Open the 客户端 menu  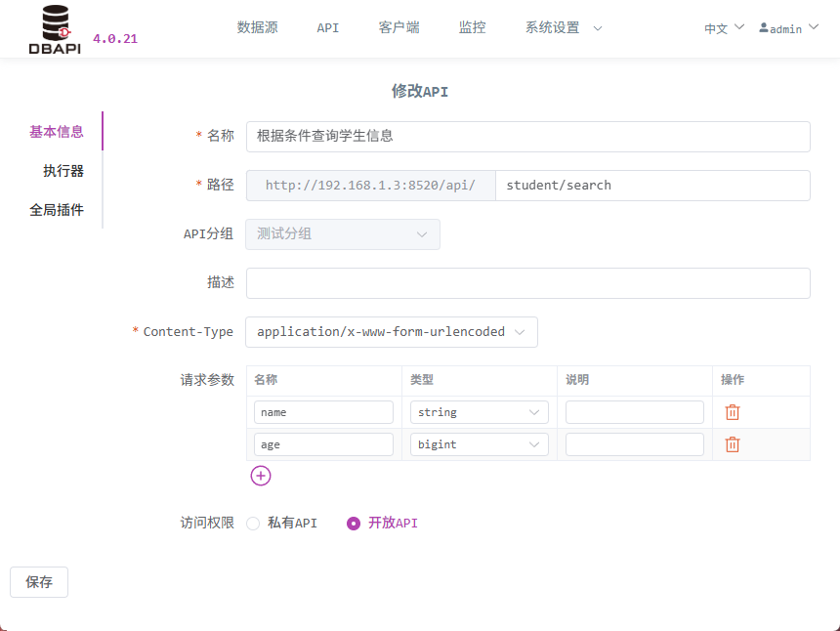(x=399, y=28)
